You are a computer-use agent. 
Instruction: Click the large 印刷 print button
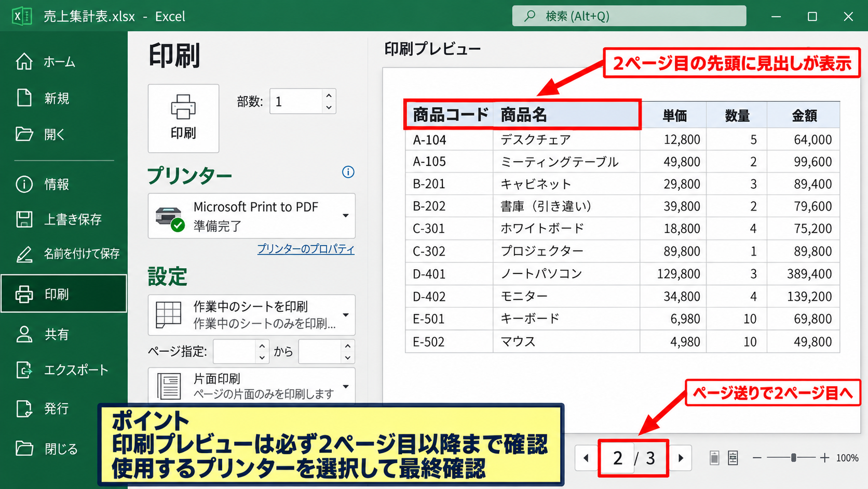click(183, 118)
